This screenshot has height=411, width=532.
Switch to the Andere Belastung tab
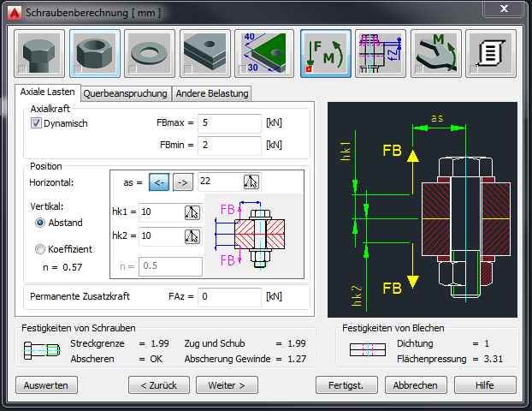point(212,93)
